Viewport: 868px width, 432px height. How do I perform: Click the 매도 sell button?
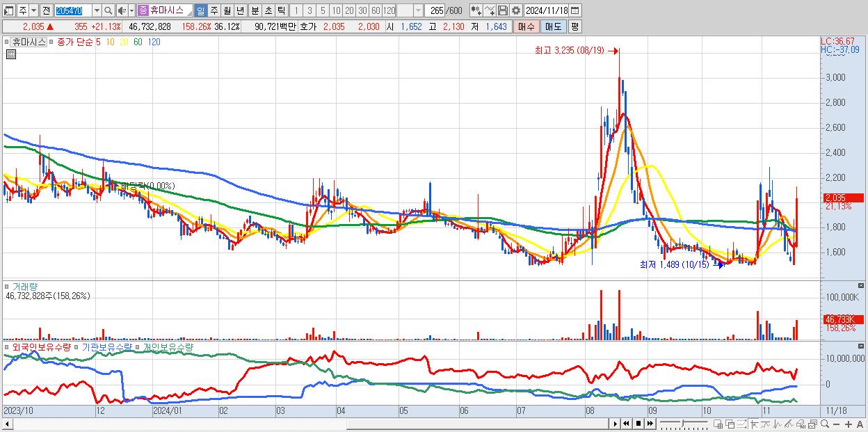552,26
